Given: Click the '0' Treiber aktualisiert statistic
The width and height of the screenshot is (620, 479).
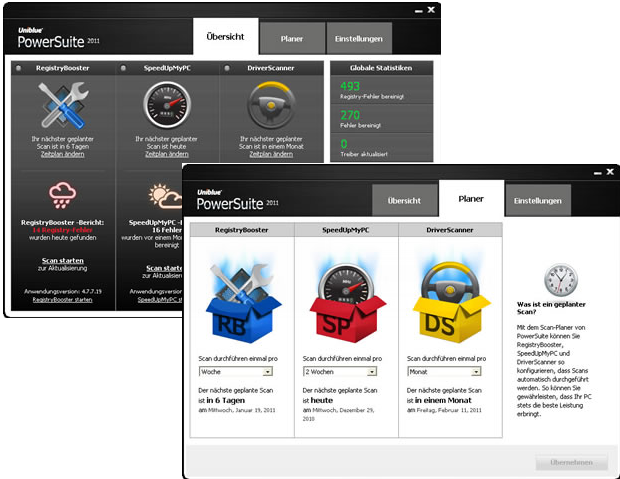Looking at the screenshot, I should point(344,144).
